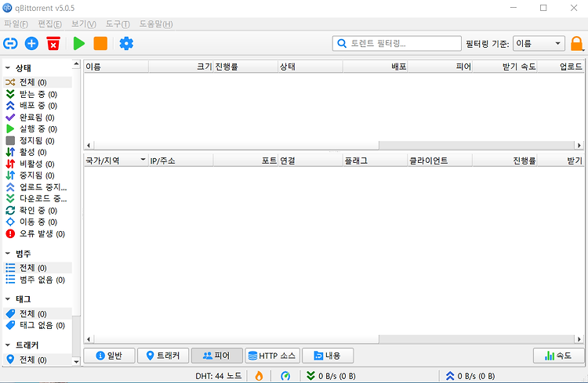Select the 다운로드 중 status filter

(x=38, y=199)
